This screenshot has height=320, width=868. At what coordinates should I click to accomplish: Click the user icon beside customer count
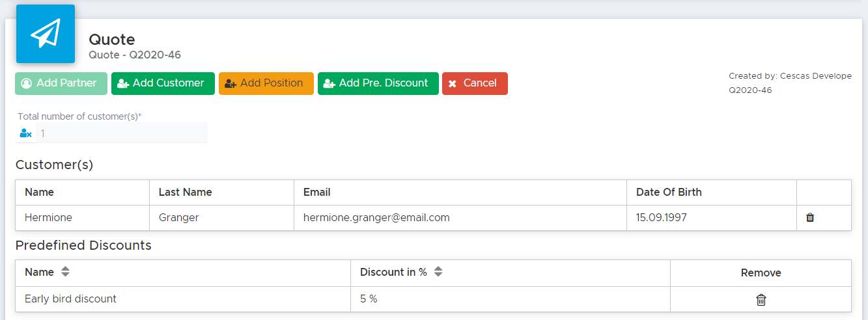tap(25, 133)
